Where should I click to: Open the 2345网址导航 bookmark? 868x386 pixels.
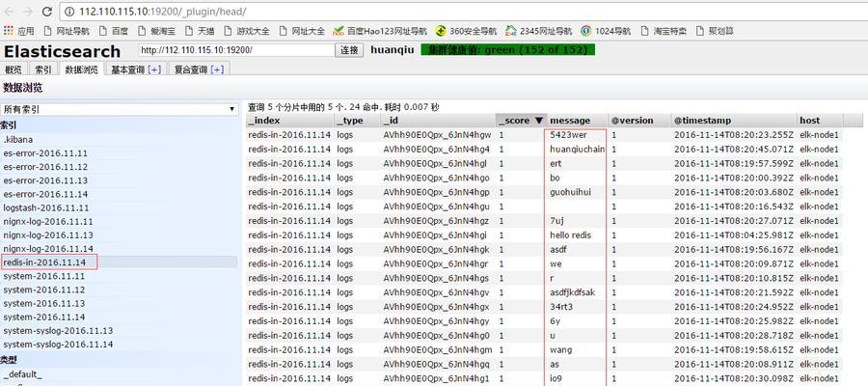[538, 31]
